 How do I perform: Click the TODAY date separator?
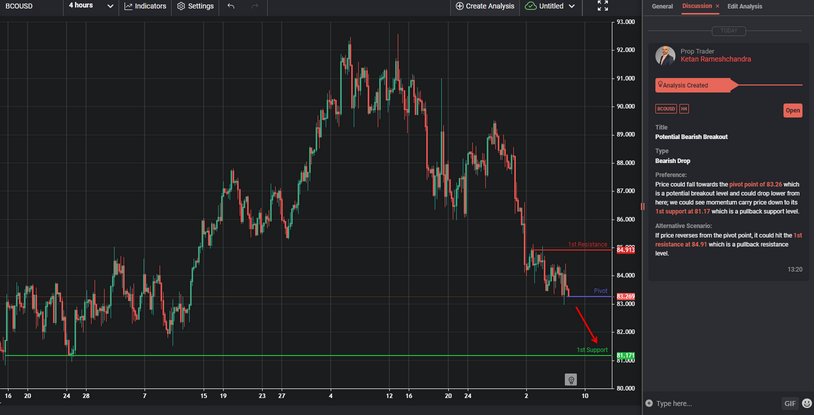pos(729,31)
